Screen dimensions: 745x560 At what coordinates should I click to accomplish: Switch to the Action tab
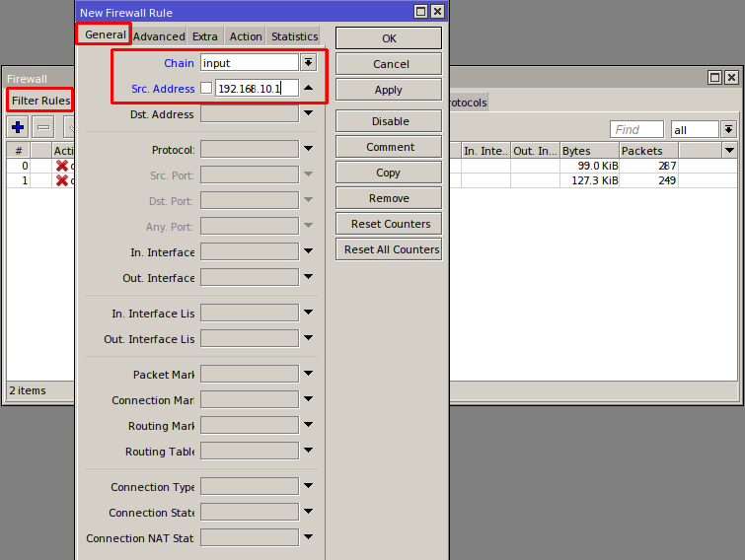pyautogui.click(x=246, y=36)
